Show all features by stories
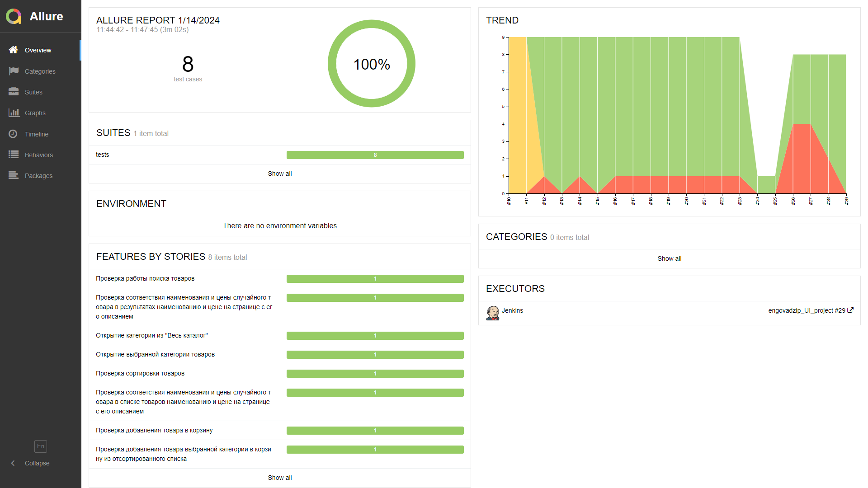The width and height of the screenshot is (868, 488). tap(279, 478)
